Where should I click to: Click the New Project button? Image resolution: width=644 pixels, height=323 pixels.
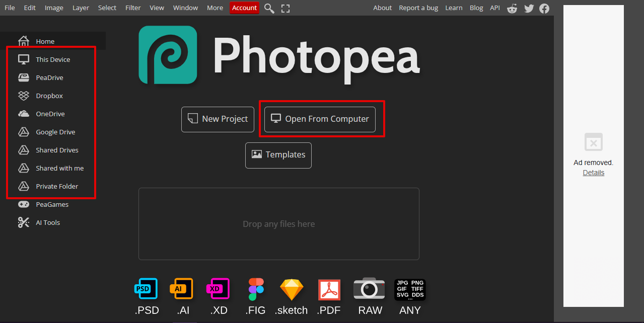(218, 119)
